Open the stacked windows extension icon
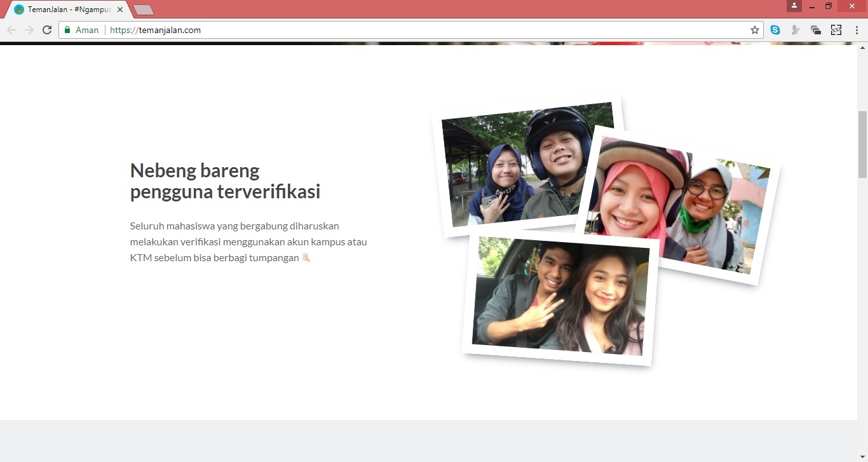Viewport: 868px width, 462px height. 816,30
